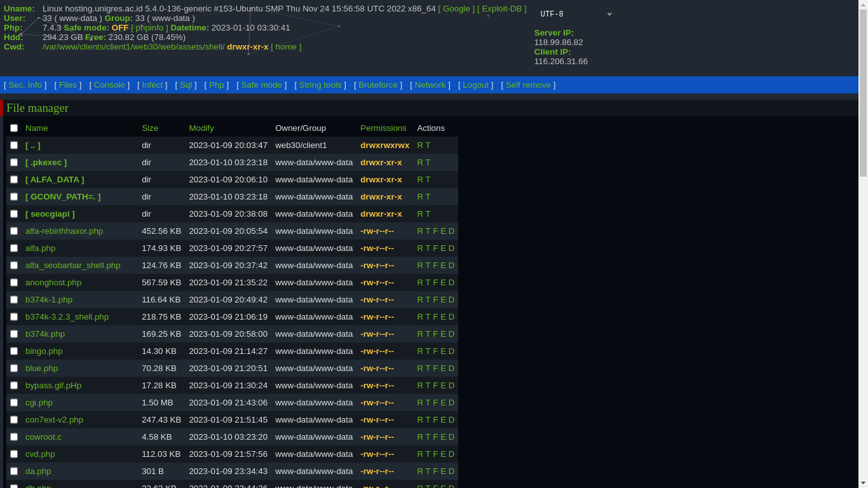Select the checkbox beside cowroot.c

tap(14, 437)
